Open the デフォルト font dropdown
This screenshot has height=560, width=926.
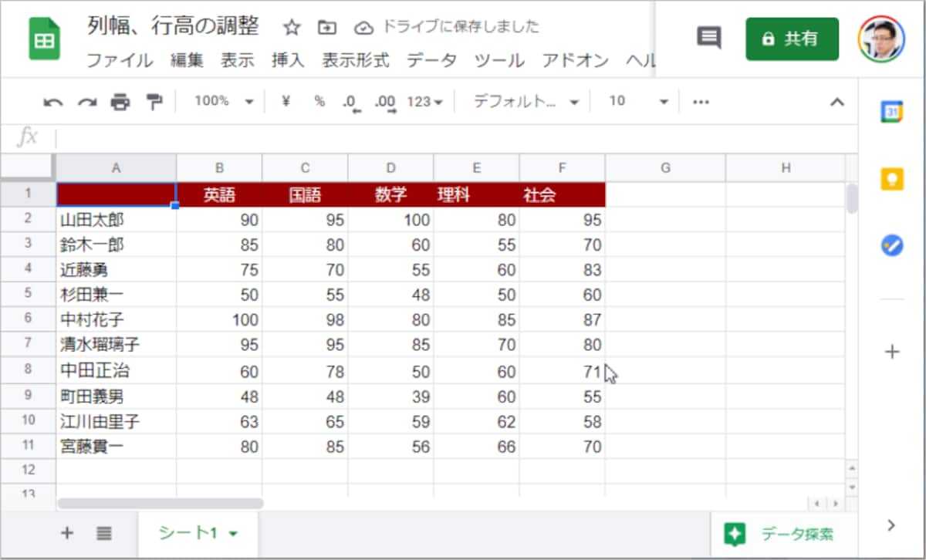526,101
